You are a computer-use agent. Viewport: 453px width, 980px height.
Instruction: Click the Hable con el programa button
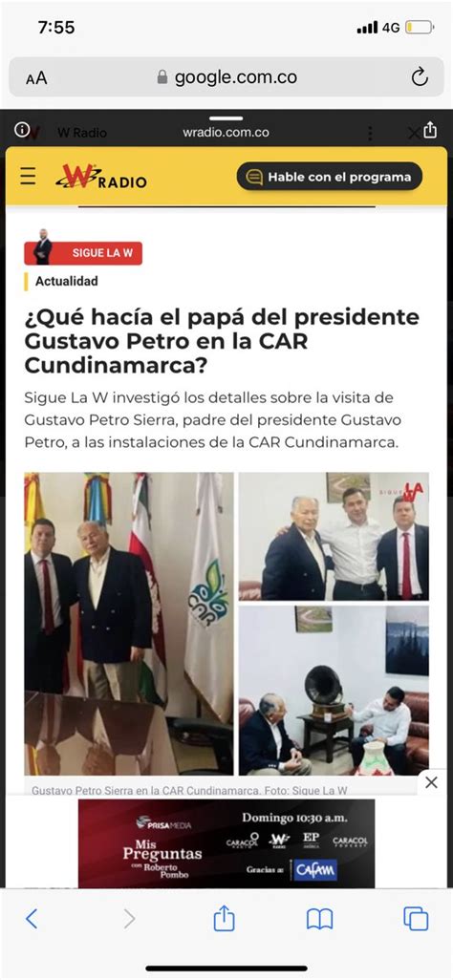click(329, 177)
